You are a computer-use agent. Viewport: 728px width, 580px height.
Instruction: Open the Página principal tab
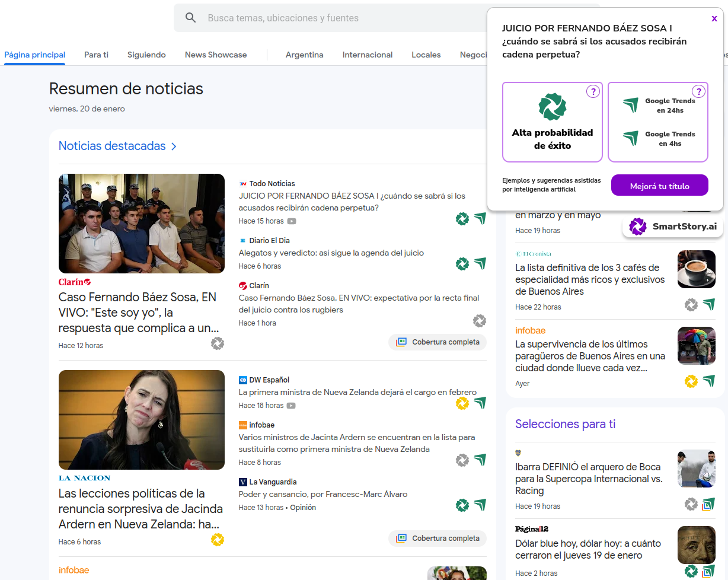point(35,55)
